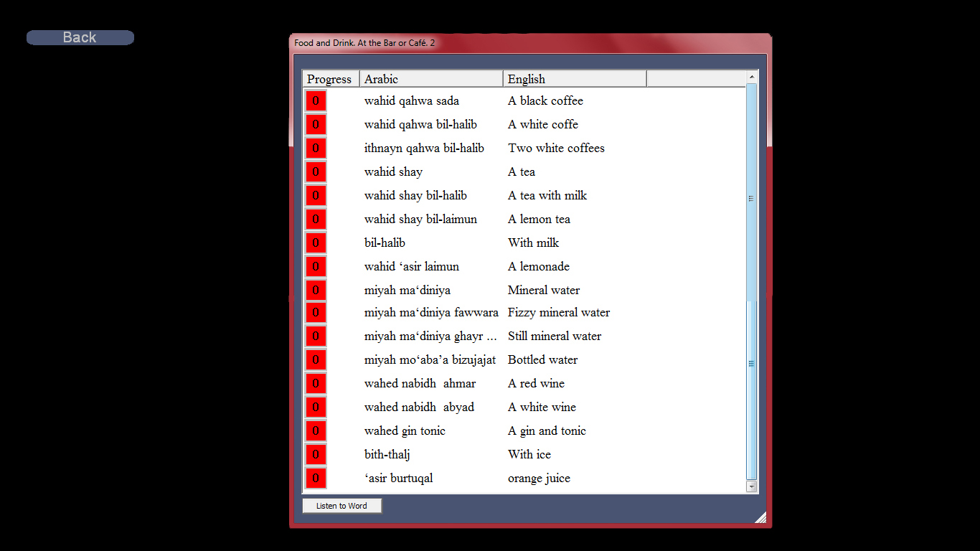Click English text 'A tea with milk'
The image size is (980, 551).
point(547,196)
